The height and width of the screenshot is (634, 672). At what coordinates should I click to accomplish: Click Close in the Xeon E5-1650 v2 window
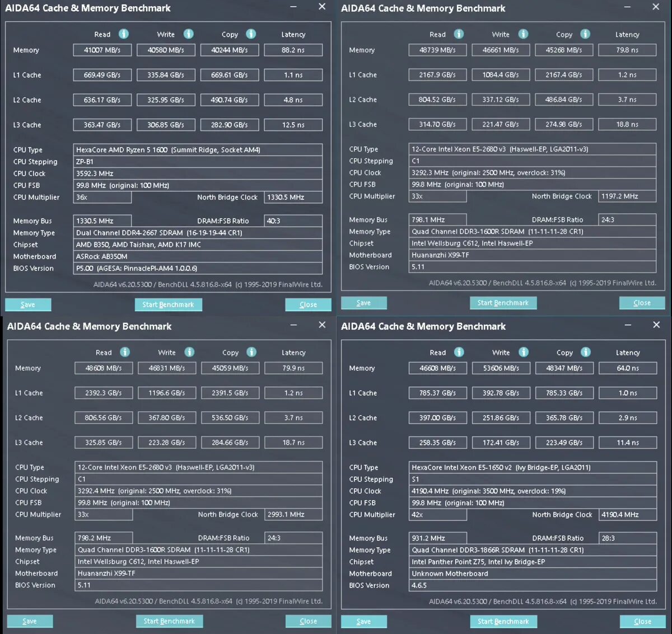point(643,621)
